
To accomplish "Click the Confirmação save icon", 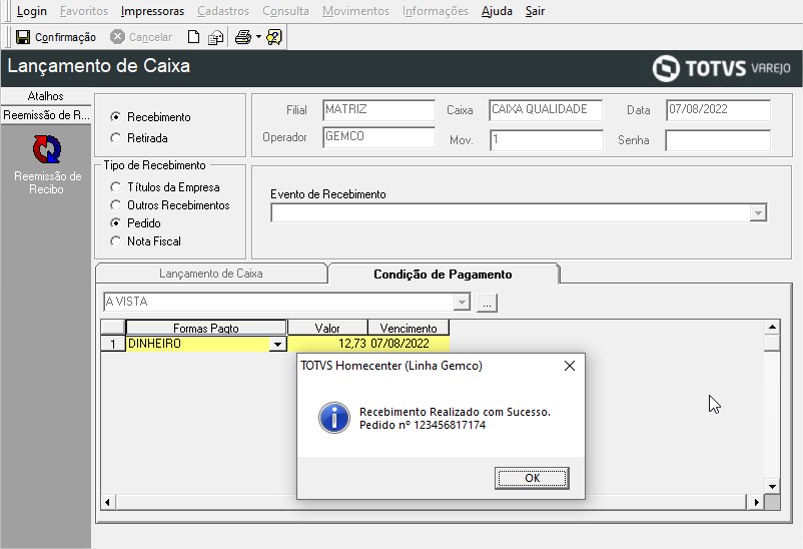I will coord(23,37).
